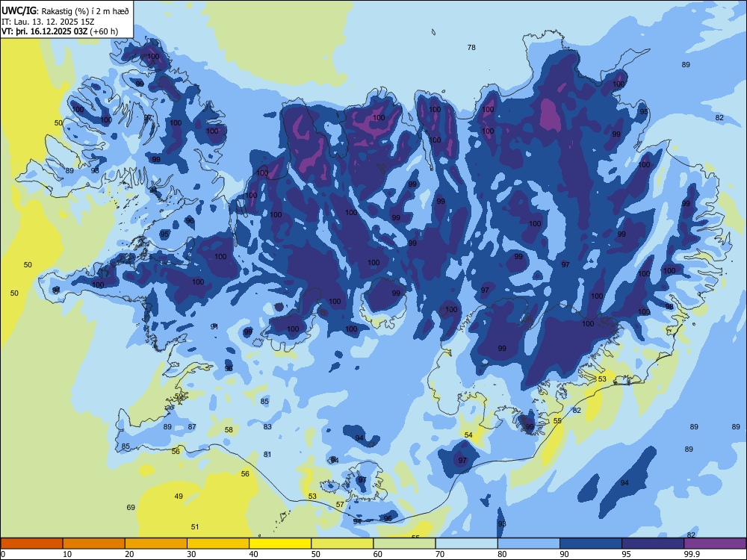Viewport: 747px width, 560px height.
Task: Click the '91' humidity value on the map
Action: (214, 326)
